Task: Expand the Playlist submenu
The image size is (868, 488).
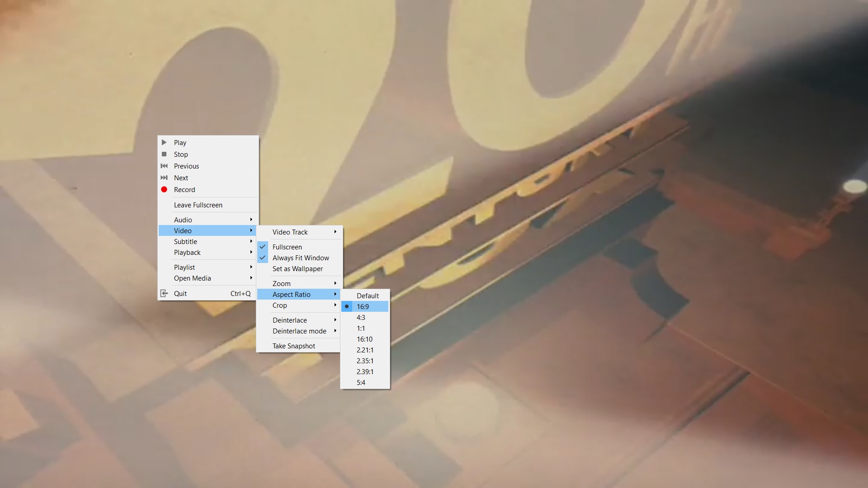Action: click(208, 267)
